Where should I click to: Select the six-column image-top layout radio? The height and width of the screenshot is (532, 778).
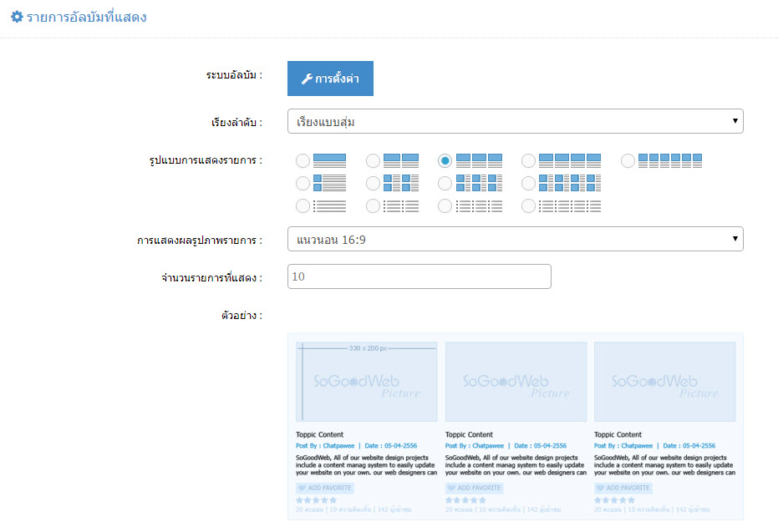(628, 160)
